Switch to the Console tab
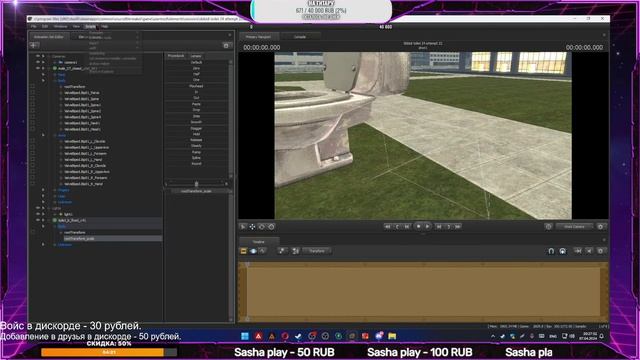This screenshot has width=640, height=360. coord(300,37)
